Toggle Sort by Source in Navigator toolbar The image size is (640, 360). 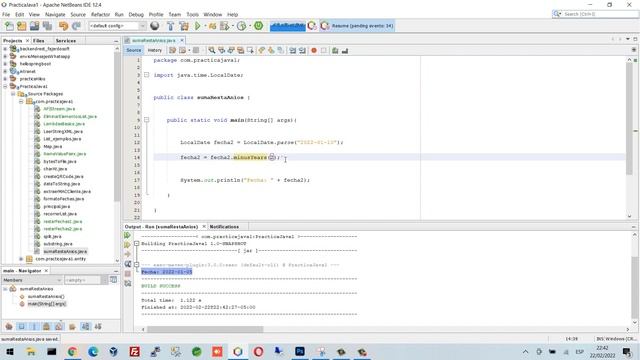click(98, 327)
